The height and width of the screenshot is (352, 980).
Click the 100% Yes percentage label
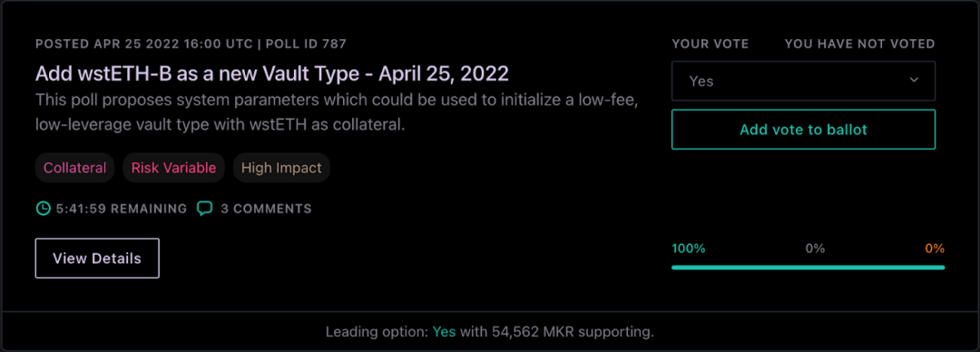(x=688, y=249)
